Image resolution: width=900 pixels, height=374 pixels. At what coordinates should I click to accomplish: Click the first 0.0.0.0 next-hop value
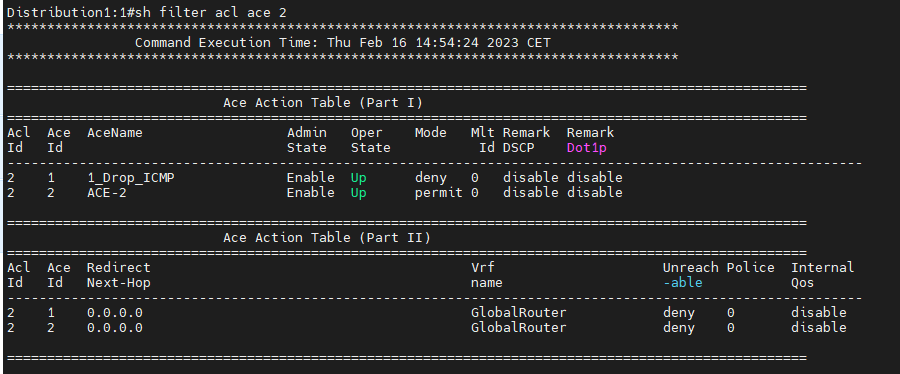(x=115, y=313)
